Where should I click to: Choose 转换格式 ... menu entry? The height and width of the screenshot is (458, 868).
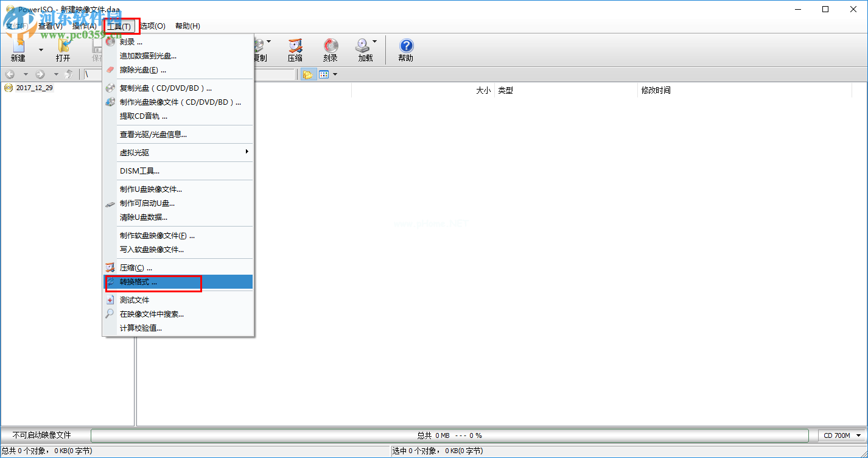tap(178, 282)
